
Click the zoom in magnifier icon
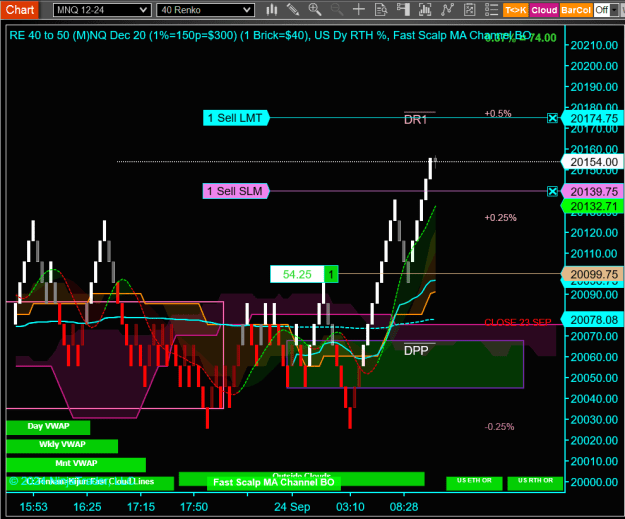(315, 10)
